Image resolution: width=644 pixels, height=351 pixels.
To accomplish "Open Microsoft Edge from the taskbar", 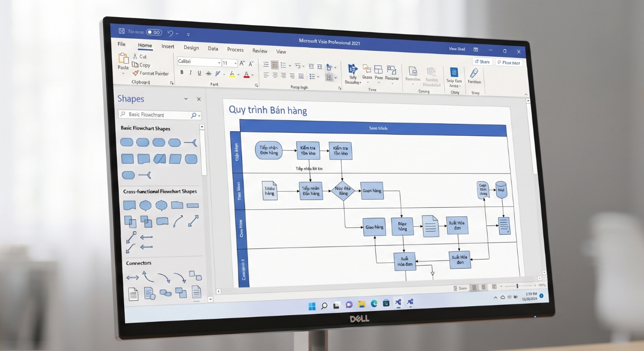I will tap(374, 303).
